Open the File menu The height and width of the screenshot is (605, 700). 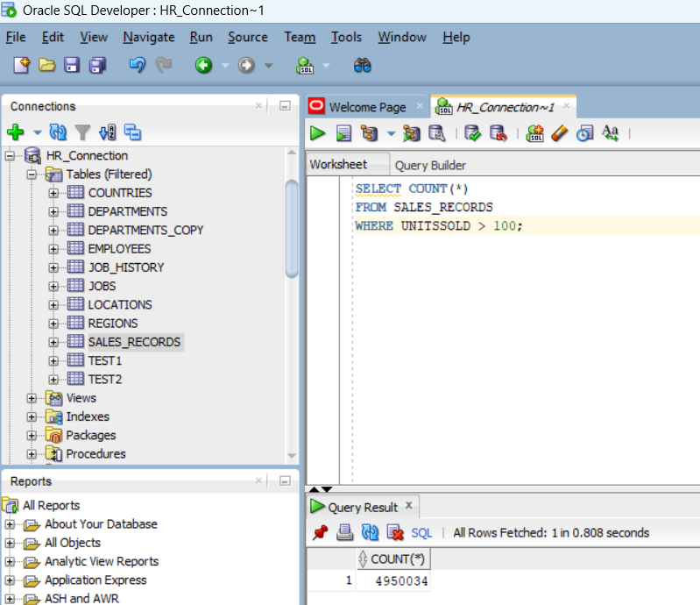click(x=16, y=37)
